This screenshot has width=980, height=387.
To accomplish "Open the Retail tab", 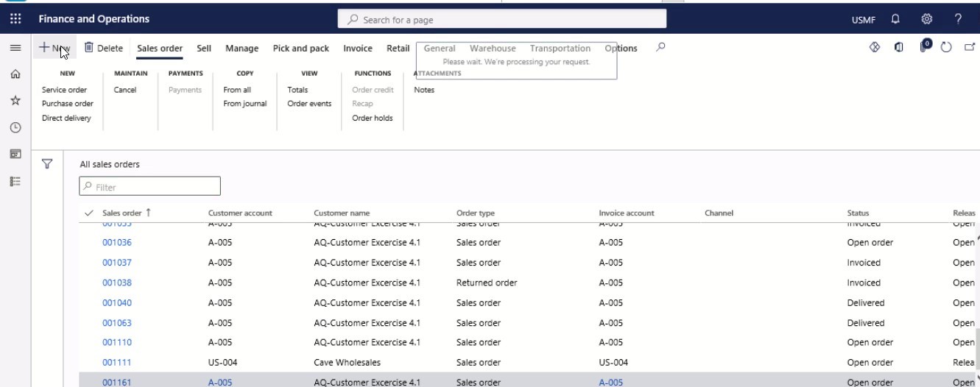I will click(398, 49).
